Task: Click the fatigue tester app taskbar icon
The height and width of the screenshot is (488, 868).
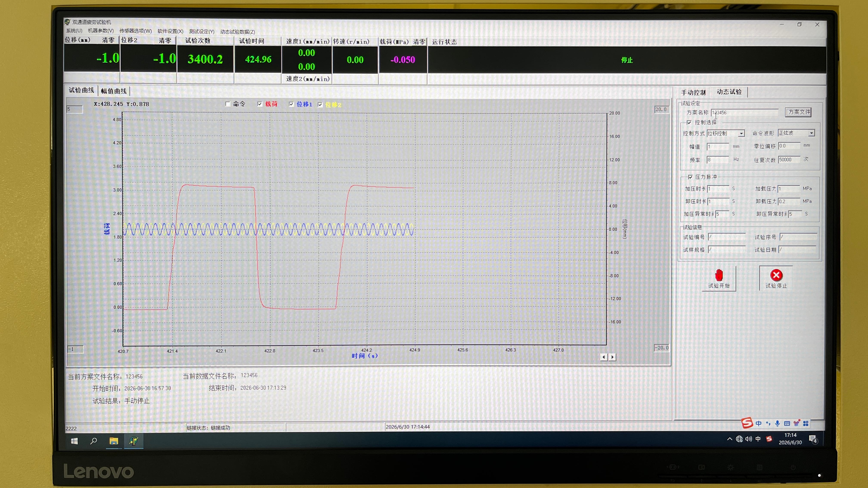Action: (133, 441)
